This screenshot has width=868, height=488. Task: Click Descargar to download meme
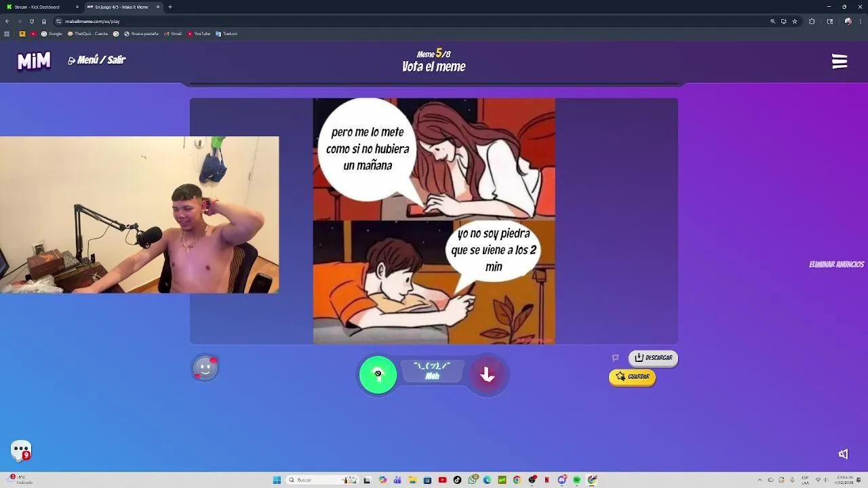tap(653, 358)
